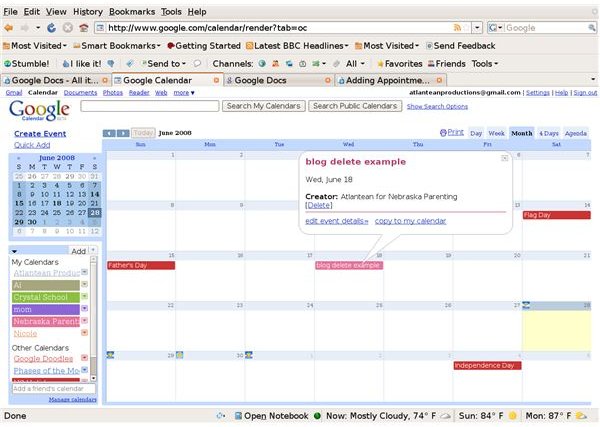This screenshot has height=427, width=600.
Task: Switch to the Google Docs - All it... tab
Action: 56,80
